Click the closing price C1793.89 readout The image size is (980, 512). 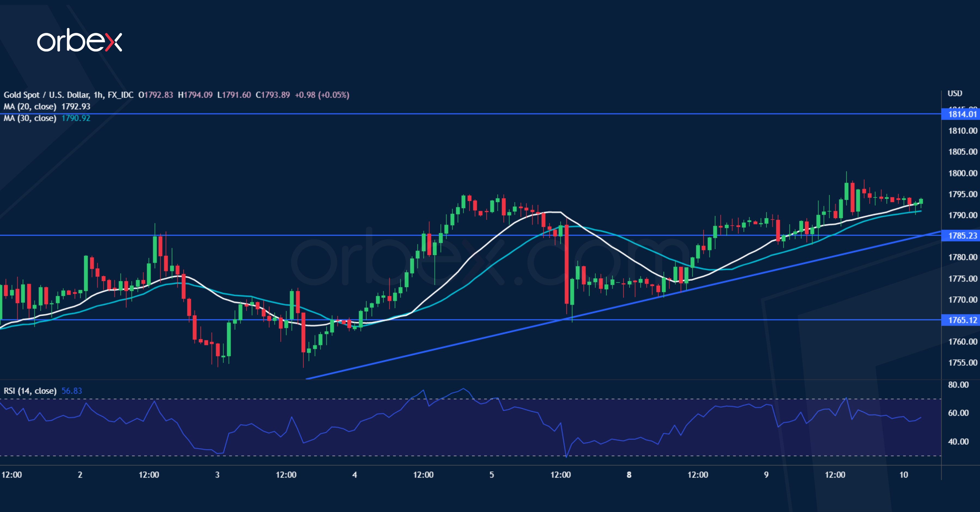(272, 95)
